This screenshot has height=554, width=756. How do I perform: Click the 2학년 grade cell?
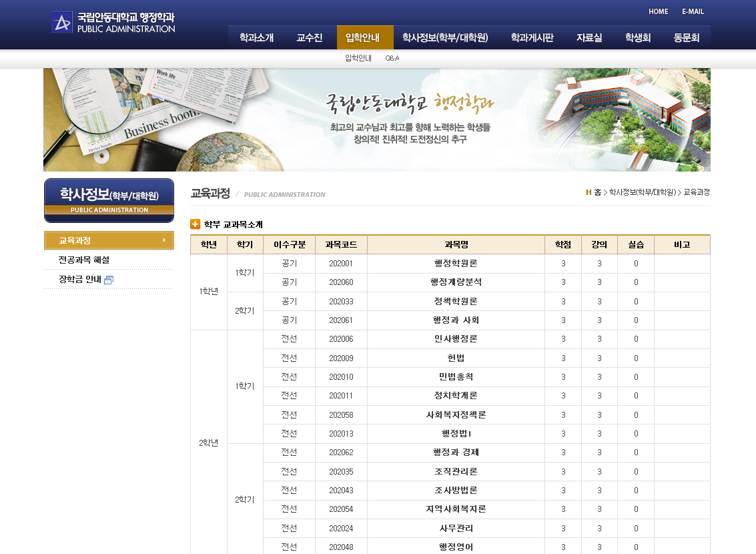point(209,443)
